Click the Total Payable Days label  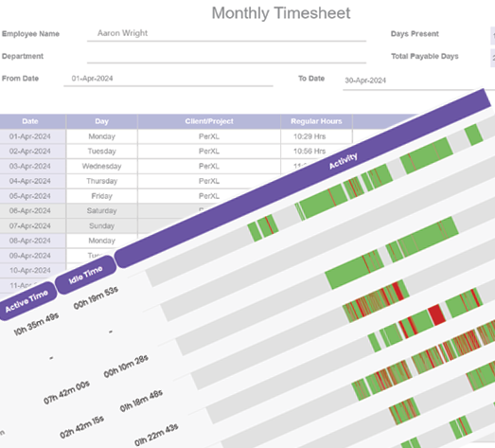425,56
